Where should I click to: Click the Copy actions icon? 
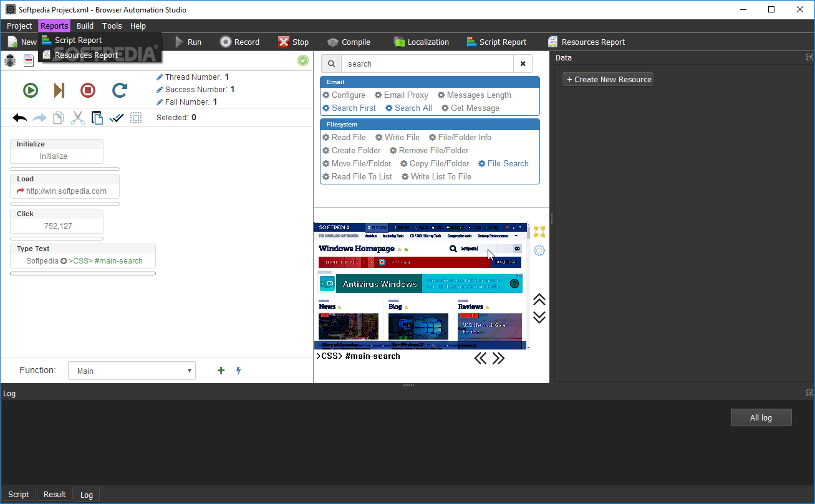coord(58,118)
